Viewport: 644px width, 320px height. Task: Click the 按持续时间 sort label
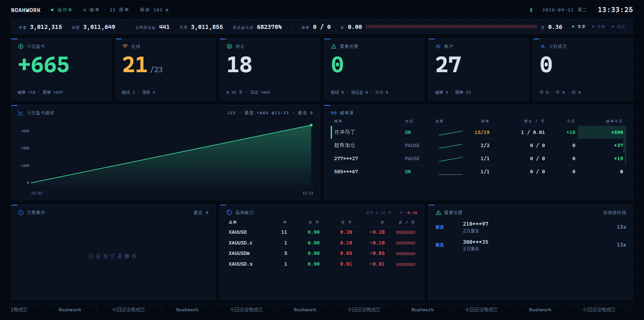(614, 213)
